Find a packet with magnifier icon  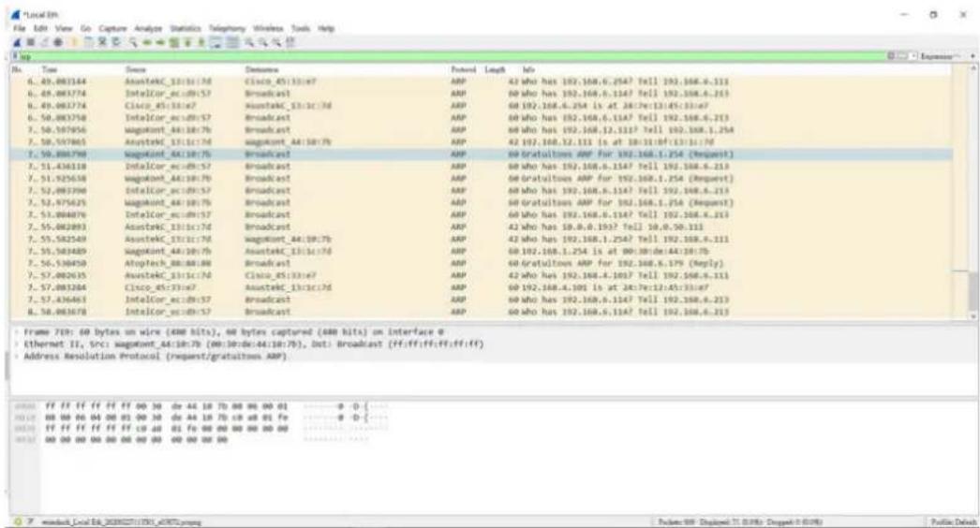(x=132, y=42)
